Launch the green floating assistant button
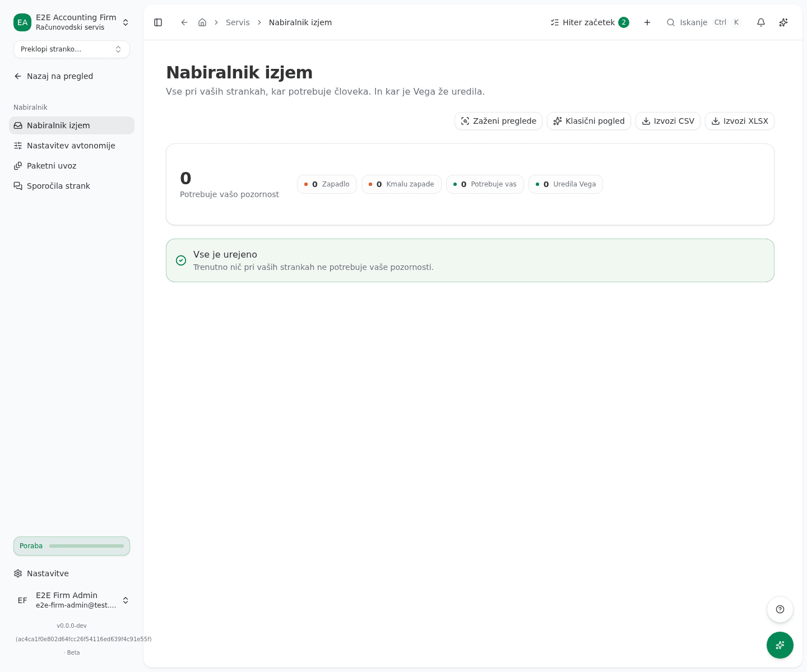The height and width of the screenshot is (672, 807). click(780, 645)
